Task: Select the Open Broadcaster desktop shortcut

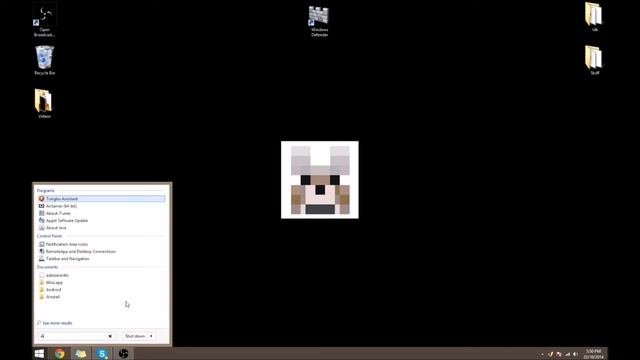Action: (44, 20)
